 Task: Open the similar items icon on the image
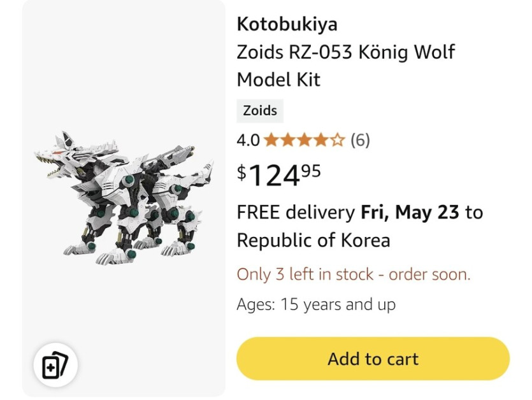[55, 366]
